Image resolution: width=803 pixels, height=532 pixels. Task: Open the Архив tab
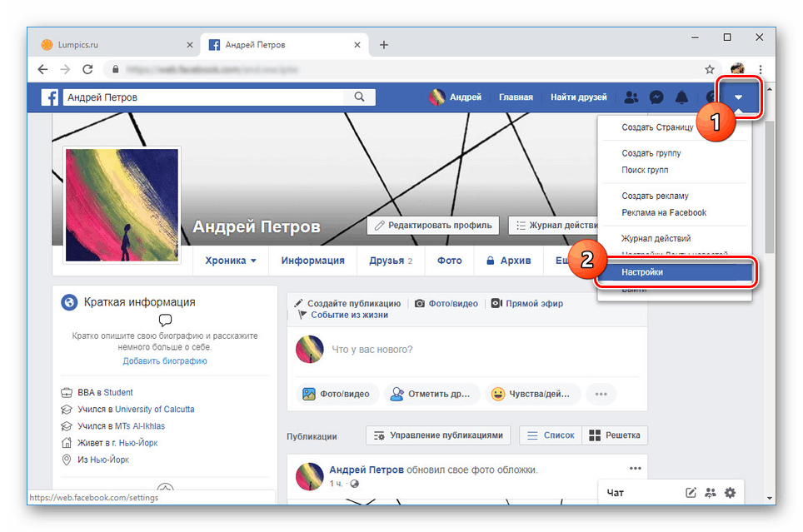508,261
